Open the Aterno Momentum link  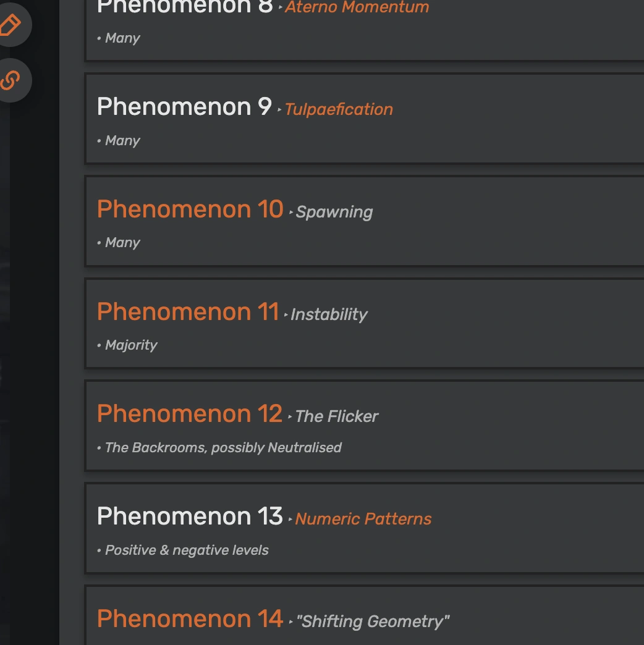click(x=357, y=7)
